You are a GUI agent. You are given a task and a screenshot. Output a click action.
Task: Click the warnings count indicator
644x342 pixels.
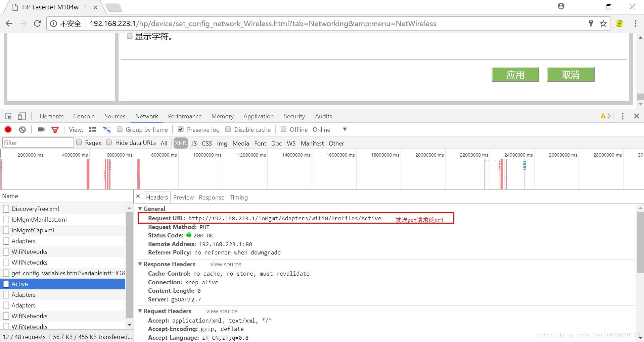point(606,116)
